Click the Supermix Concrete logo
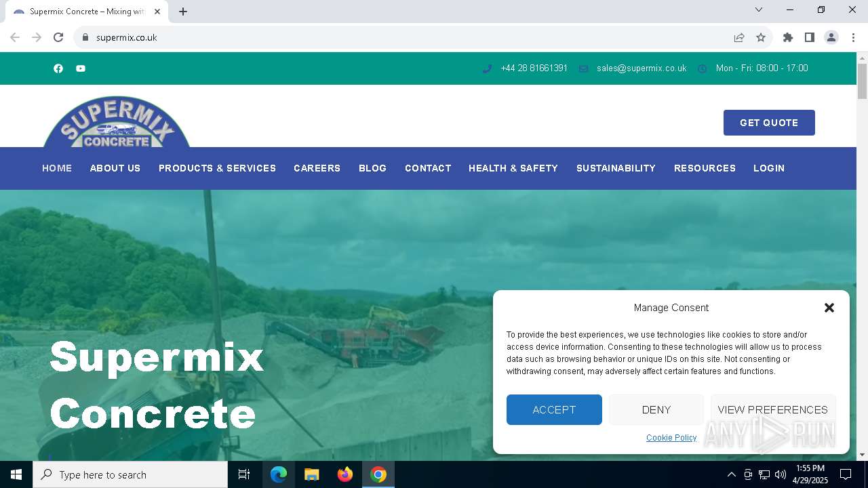Viewport: 868px width, 488px height. [117, 122]
